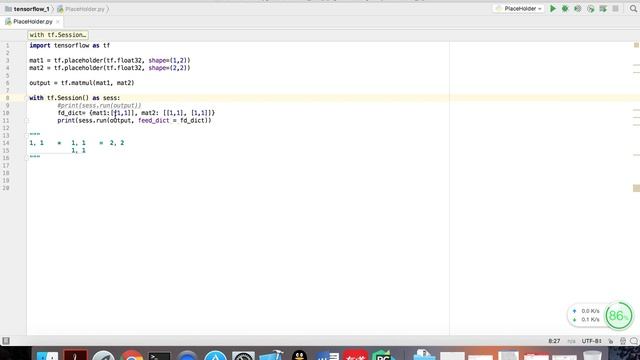Open Terminal from the Dock
The width and height of the screenshot is (640, 360).
click(159, 355)
